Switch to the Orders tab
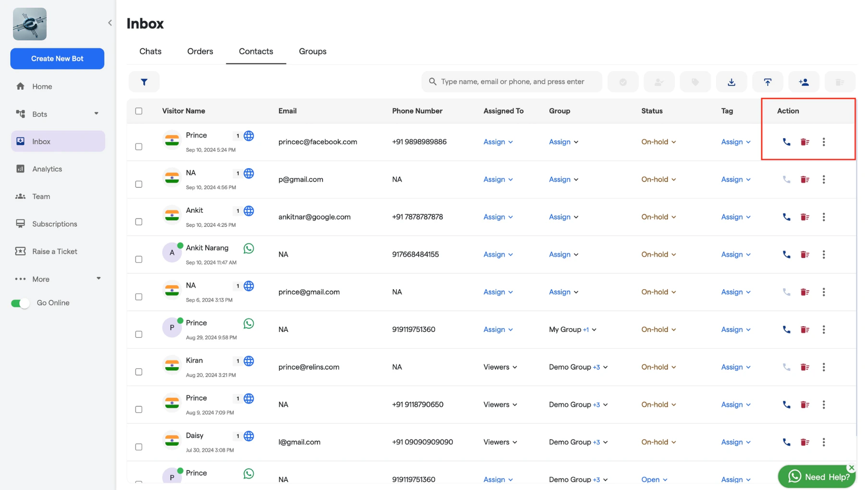This screenshot has height=490, width=868. [x=200, y=51]
